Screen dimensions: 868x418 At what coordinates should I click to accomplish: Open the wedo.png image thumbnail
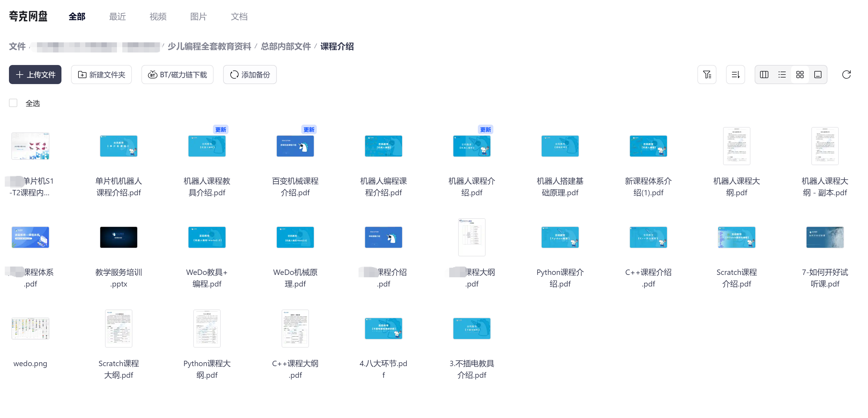click(x=30, y=328)
